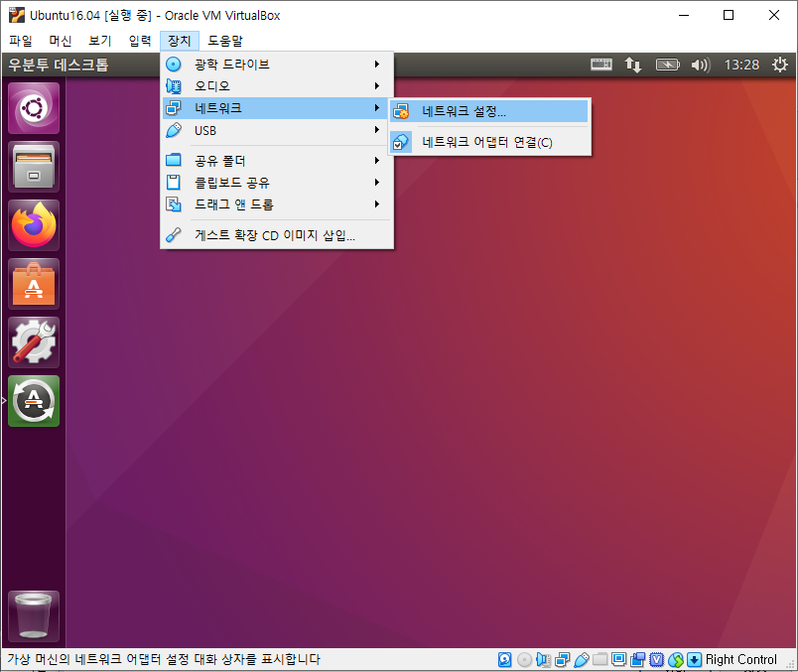The height and width of the screenshot is (672, 798).
Task: Close the open 장치 menu
Action: coord(179,41)
